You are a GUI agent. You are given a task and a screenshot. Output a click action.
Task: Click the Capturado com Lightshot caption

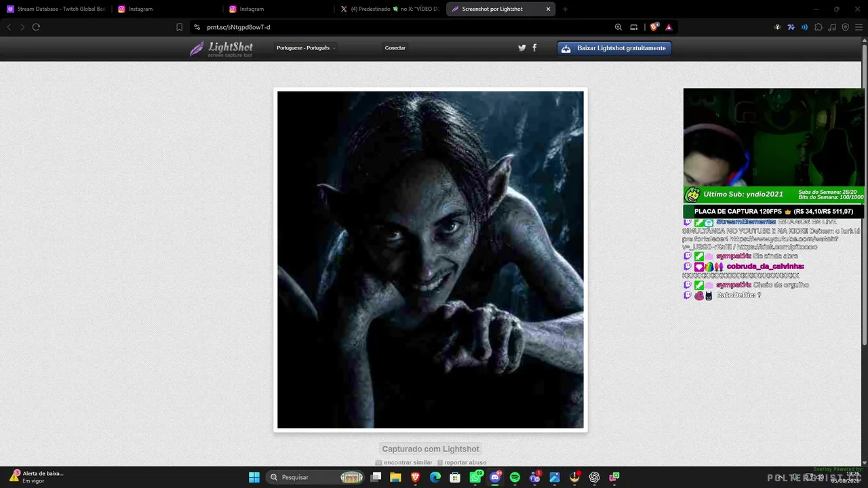point(431,449)
